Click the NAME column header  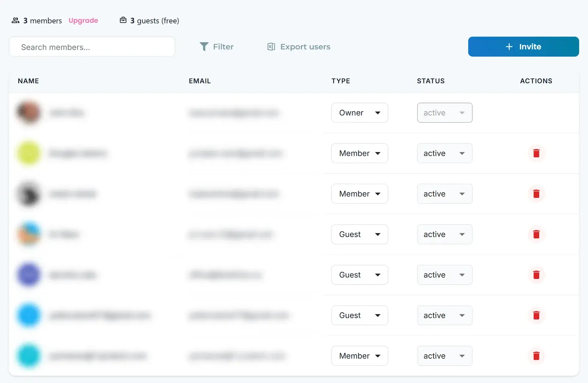tap(28, 81)
